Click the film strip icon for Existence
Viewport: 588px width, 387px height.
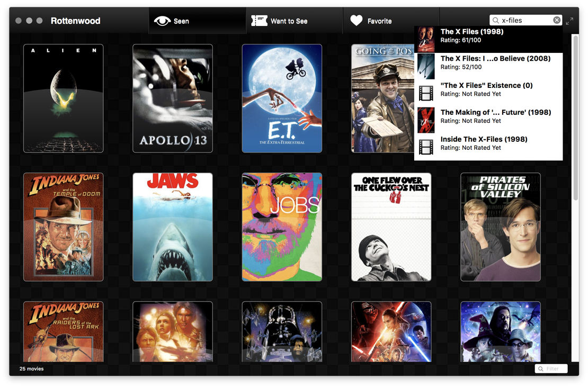426,93
